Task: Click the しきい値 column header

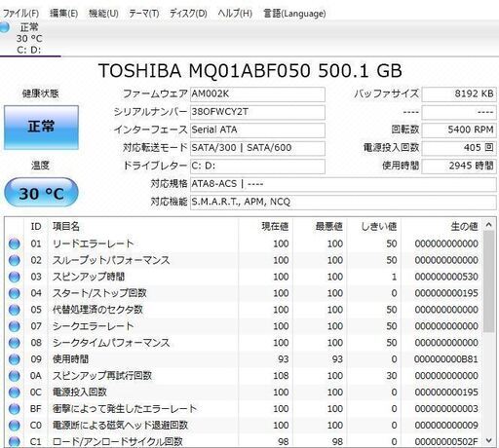Action: tap(373, 226)
